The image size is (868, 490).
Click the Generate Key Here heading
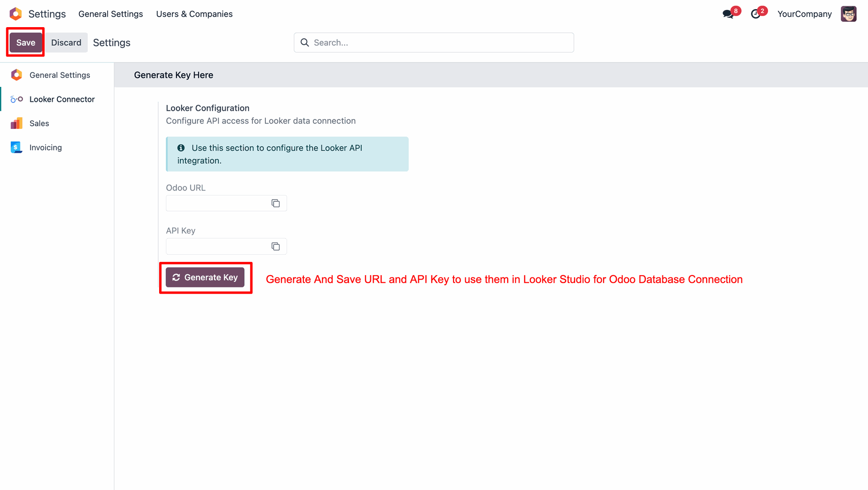(174, 75)
